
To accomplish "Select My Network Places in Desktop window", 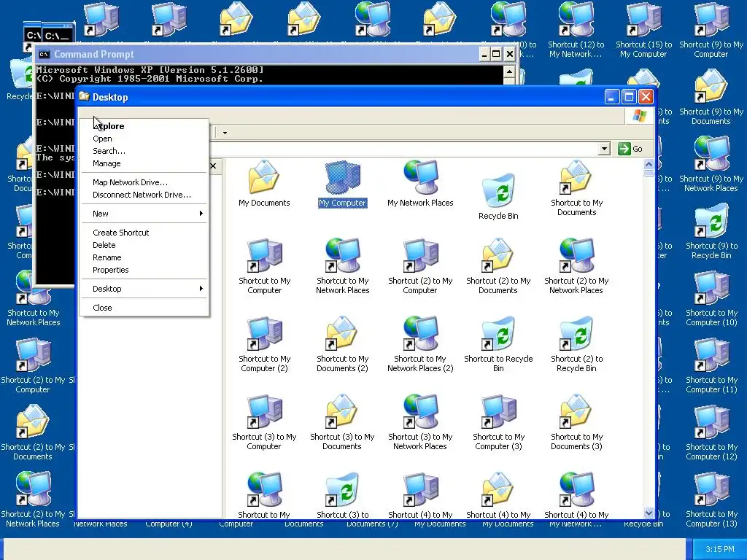I will pos(420,183).
